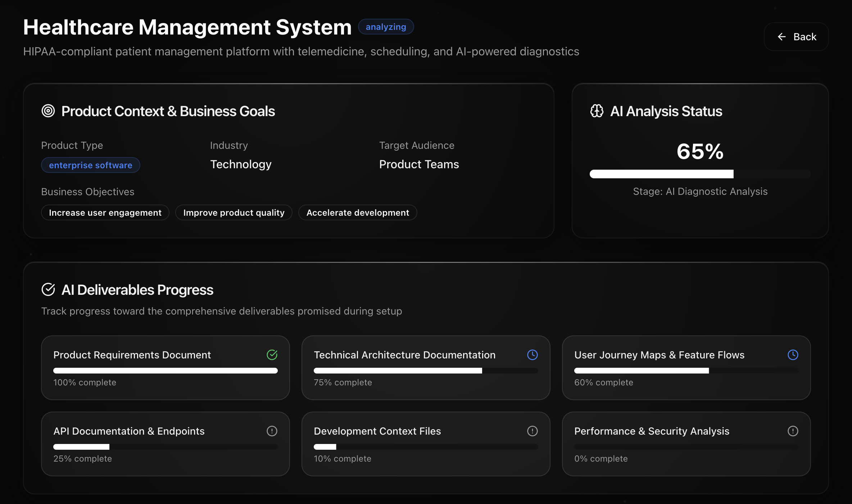This screenshot has height=504, width=852.
Task: Click the Back button
Action: pos(796,37)
